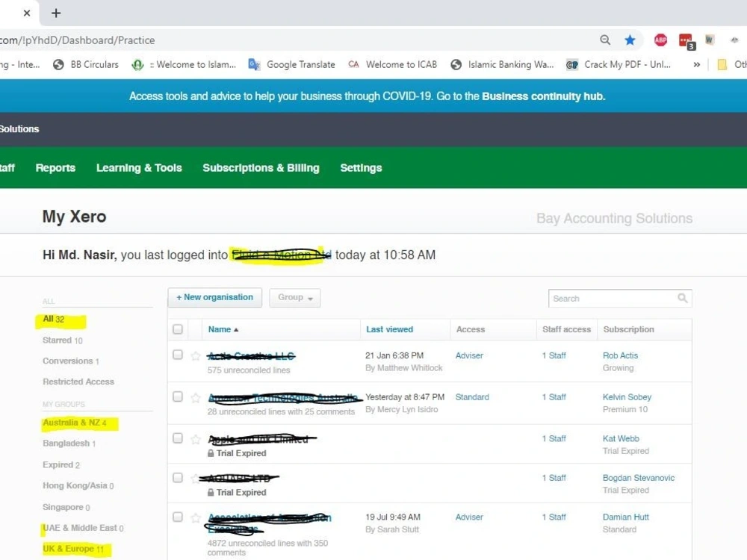Select UAE & Middle East group
The height and width of the screenshot is (560, 747).
point(83,528)
